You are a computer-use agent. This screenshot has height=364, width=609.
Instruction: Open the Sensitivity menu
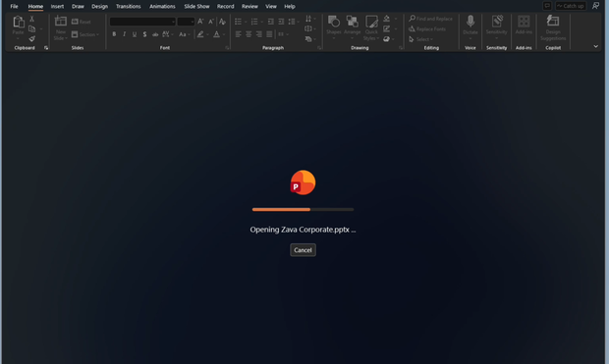coord(496,26)
